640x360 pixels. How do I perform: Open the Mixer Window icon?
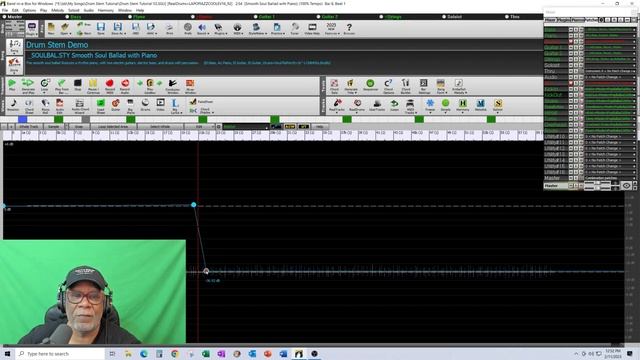click(190, 86)
